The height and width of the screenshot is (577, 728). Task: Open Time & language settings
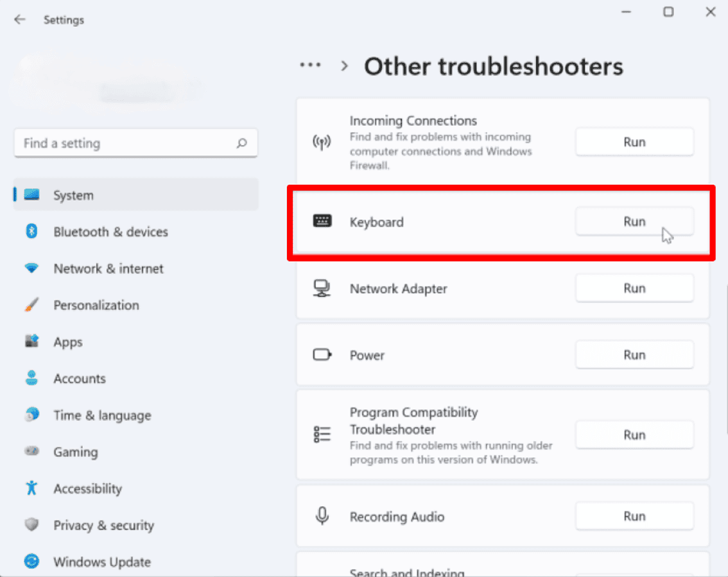(135, 415)
